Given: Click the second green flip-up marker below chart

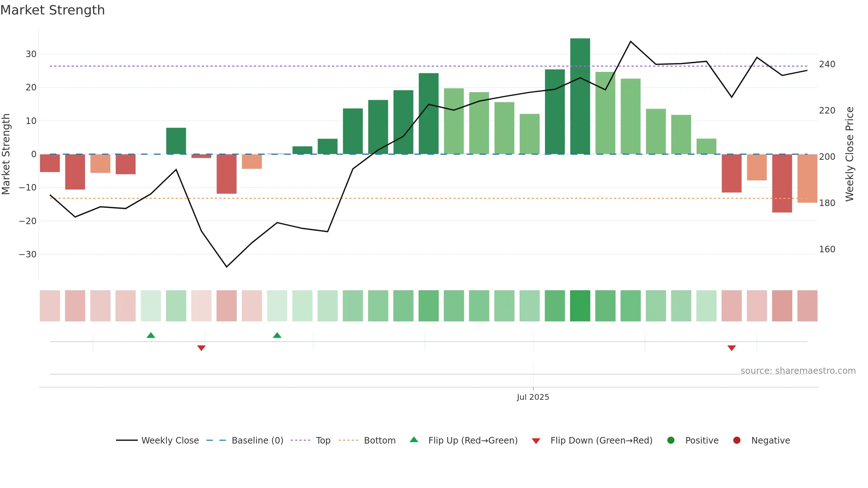Looking at the screenshot, I should click(277, 335).
